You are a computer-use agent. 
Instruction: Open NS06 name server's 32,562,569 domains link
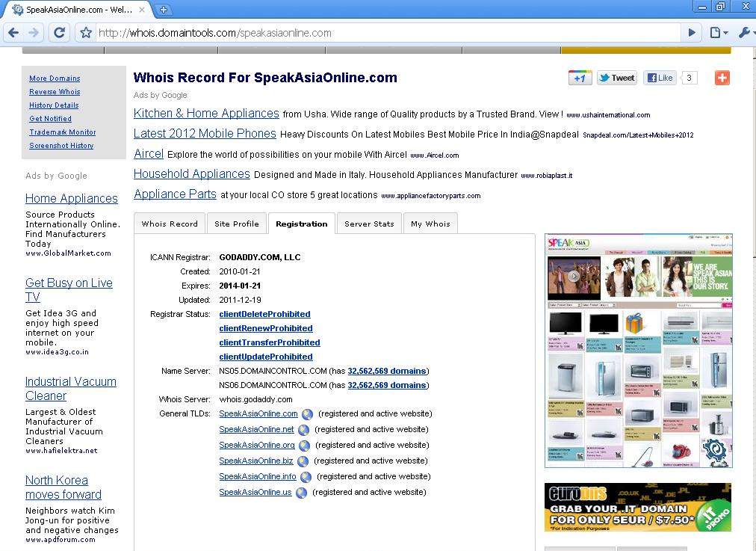point(387,385)
